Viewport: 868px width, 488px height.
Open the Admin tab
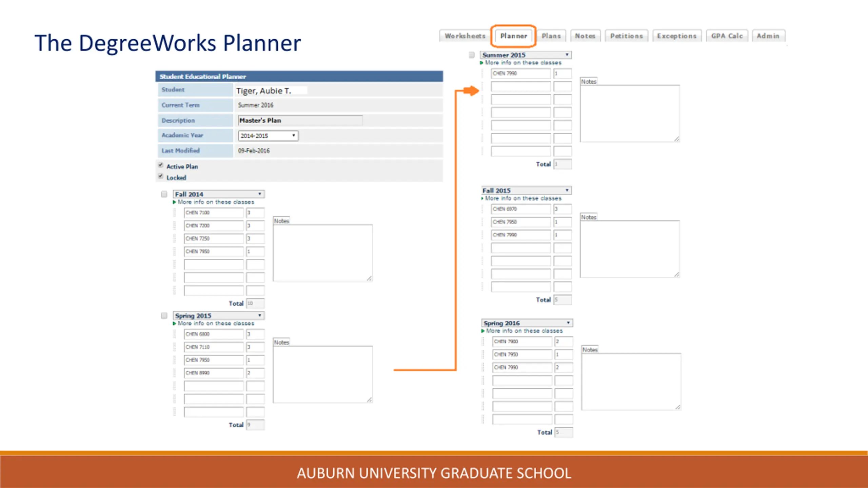point(768,36)
